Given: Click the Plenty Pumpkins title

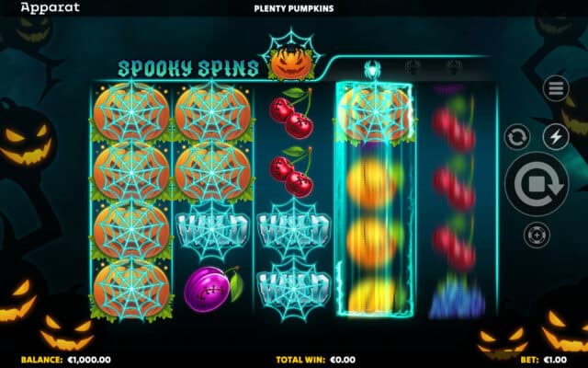Looking at the screenshot, I should tap(294, 8).
